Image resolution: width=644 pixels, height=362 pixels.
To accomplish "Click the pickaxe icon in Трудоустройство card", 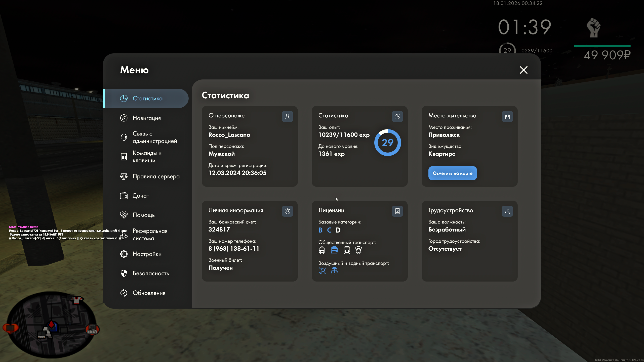I will tap(507, 211).
